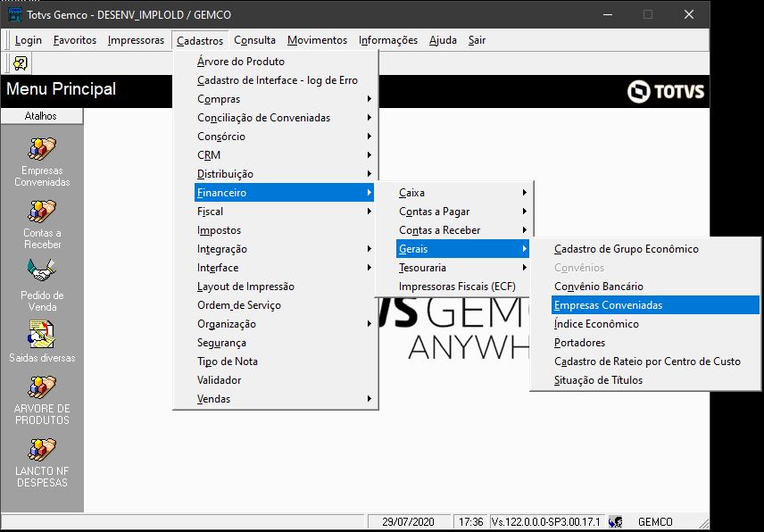Click the Menu Principal heading
764x532 pixels.
coord(61,88)
